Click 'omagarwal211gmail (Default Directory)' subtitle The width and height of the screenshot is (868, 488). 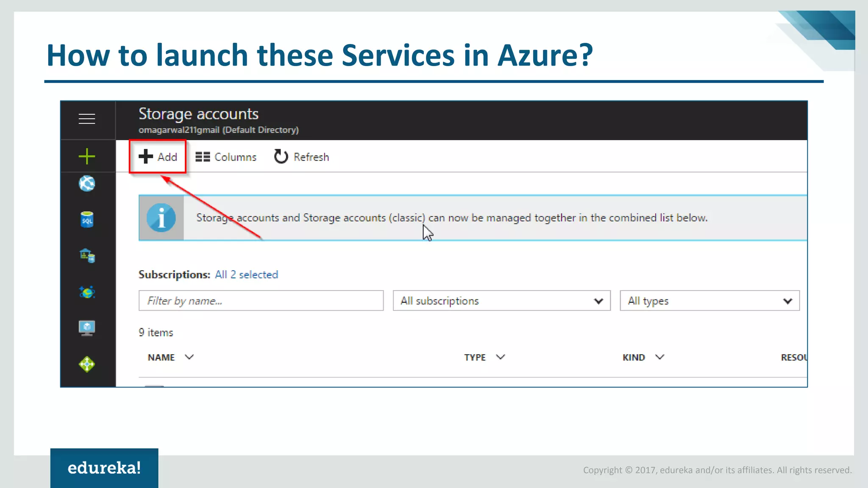(x=219, y=130)
